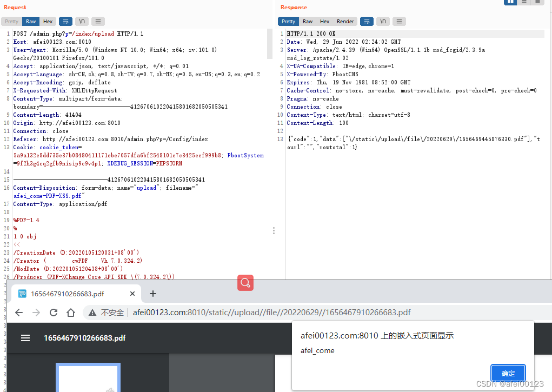The width and height of the screenshot is (552, 392).
Task: Open the PDF viewer hamburger menu
Action: pyautogui.click(x=25, y=337)
